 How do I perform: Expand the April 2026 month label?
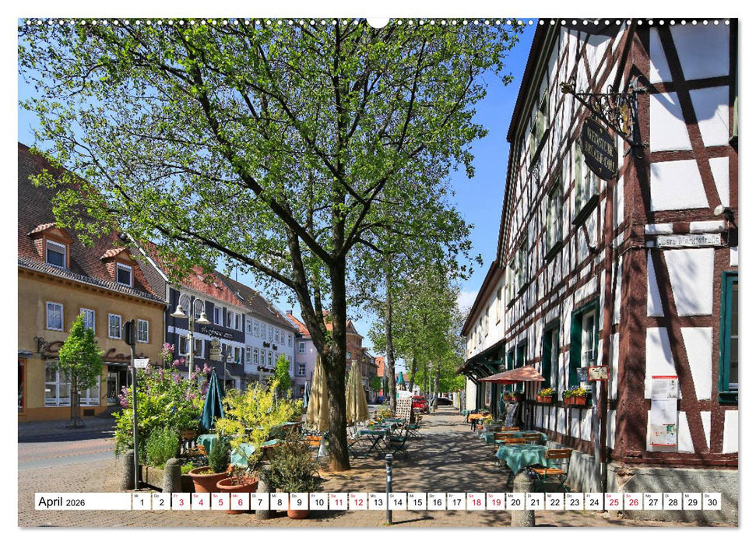click(62, 503)
